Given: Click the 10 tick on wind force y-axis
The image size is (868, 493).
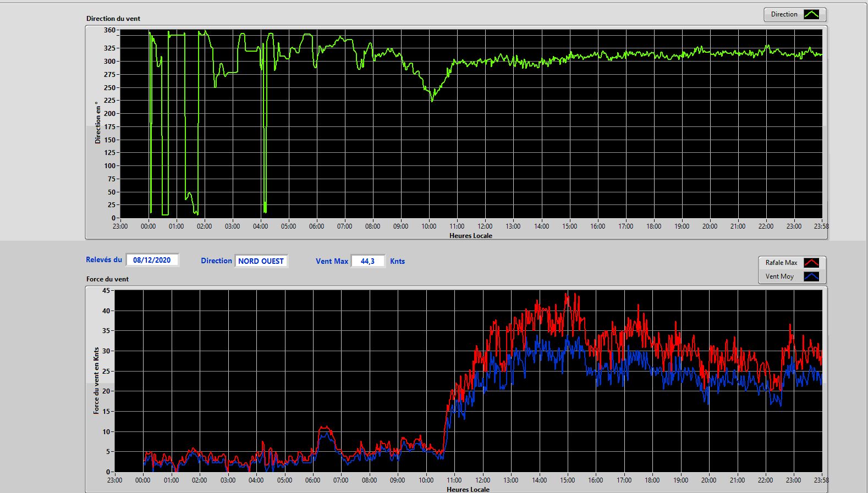Looking at the screenshot, I should click(106, 432).
